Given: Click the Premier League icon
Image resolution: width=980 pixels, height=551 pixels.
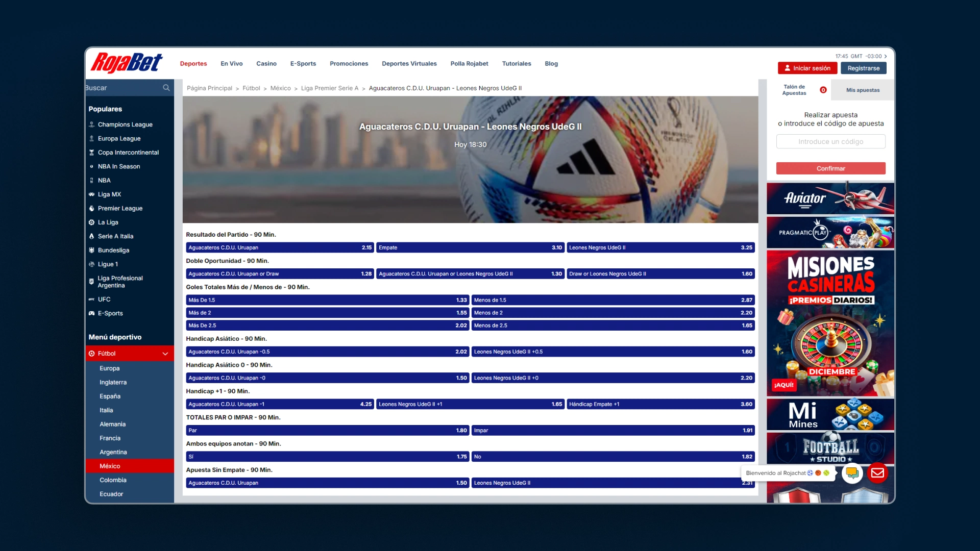Looking at the screenshot, I should (x=92, y=208).
